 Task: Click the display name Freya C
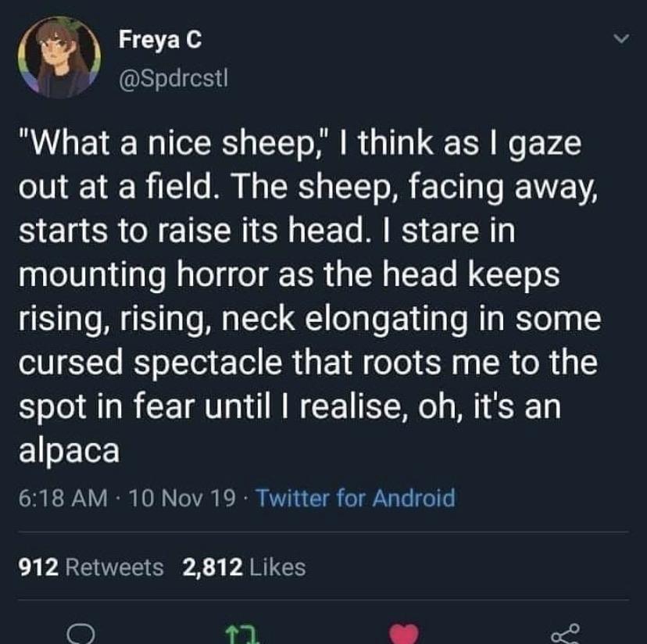point(160,41)
